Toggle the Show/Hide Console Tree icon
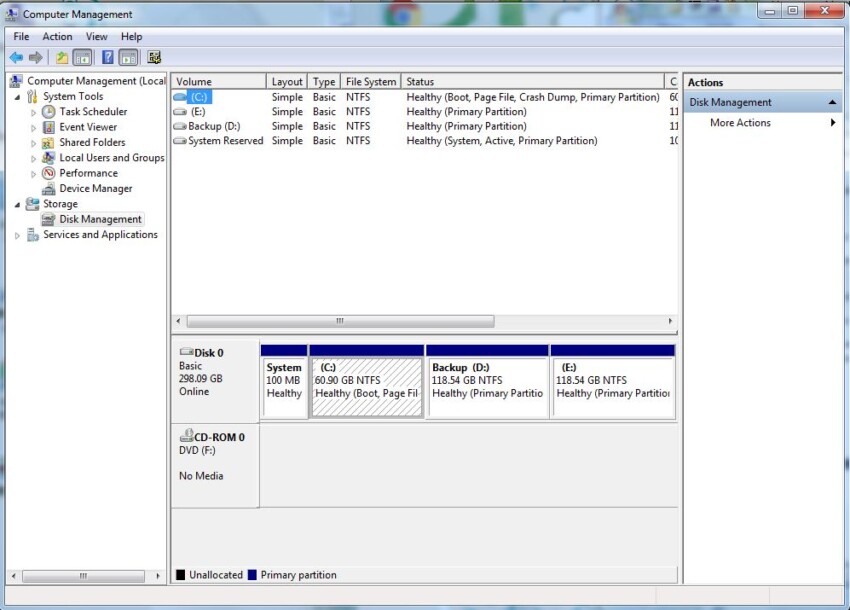Viewport: 850px width, 610px height. 82,57
